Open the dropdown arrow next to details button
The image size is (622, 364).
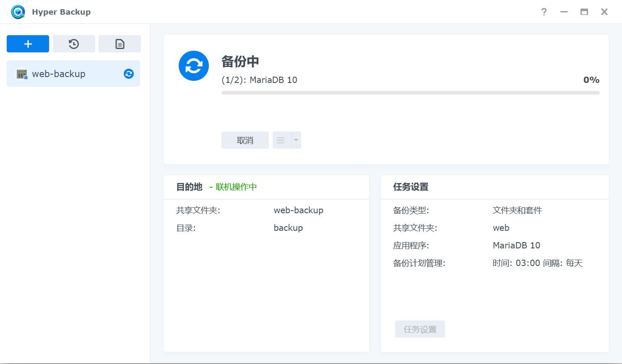[x=296, y=140]
